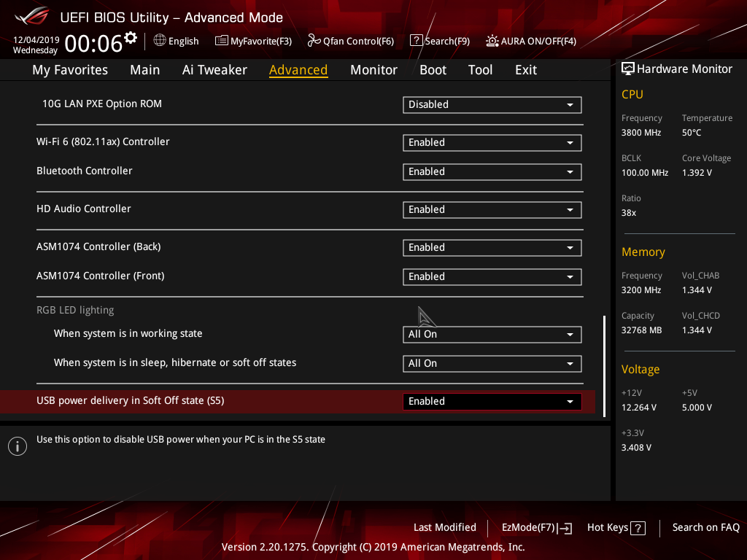747x560 pixels.
Task: Switch to the Tool tab
Action: 480,70
